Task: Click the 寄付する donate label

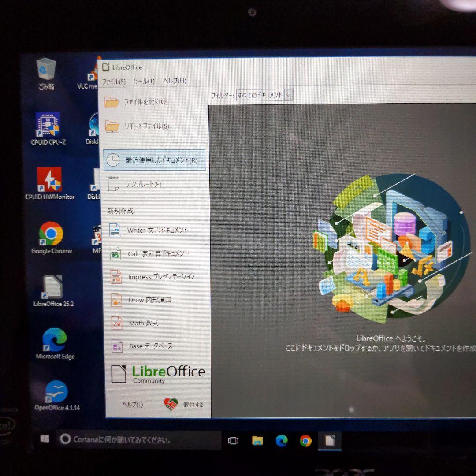Action: coord(193,404)
